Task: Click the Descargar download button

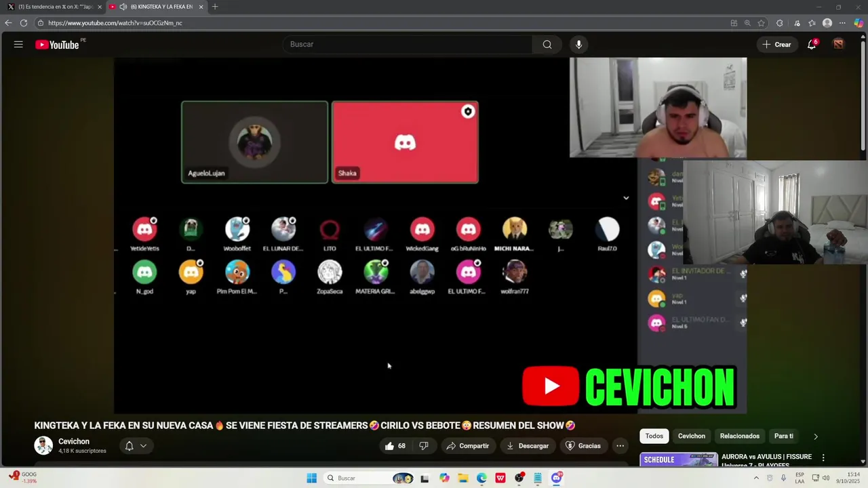Action: pos(528,446)
